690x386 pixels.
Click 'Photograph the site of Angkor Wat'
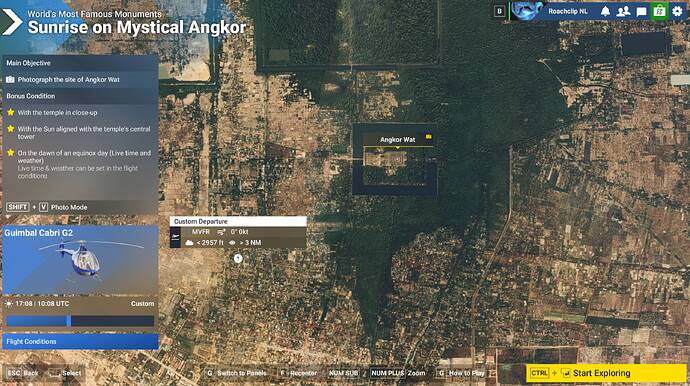click(69, 80)
